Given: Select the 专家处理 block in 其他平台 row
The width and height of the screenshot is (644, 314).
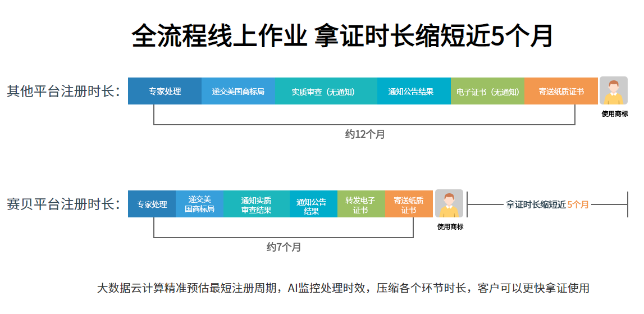Looking at the screenshot, I should pyautogui.click(x=165, y=91).
